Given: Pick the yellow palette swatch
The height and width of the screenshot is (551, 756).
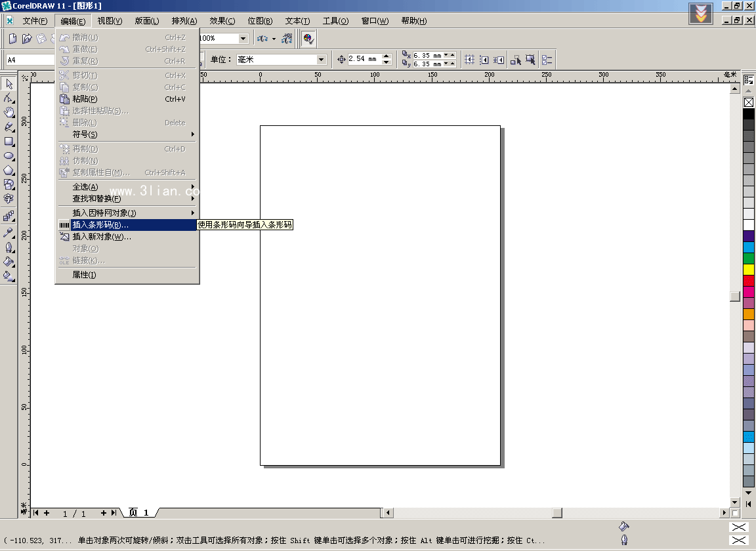Looking at the screenshot, I should [748, 269].
